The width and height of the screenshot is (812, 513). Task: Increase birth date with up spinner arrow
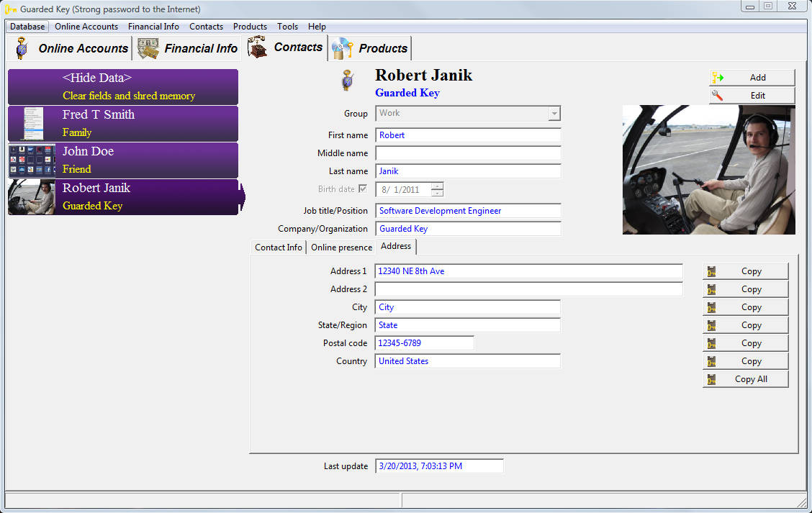[437, 186]
